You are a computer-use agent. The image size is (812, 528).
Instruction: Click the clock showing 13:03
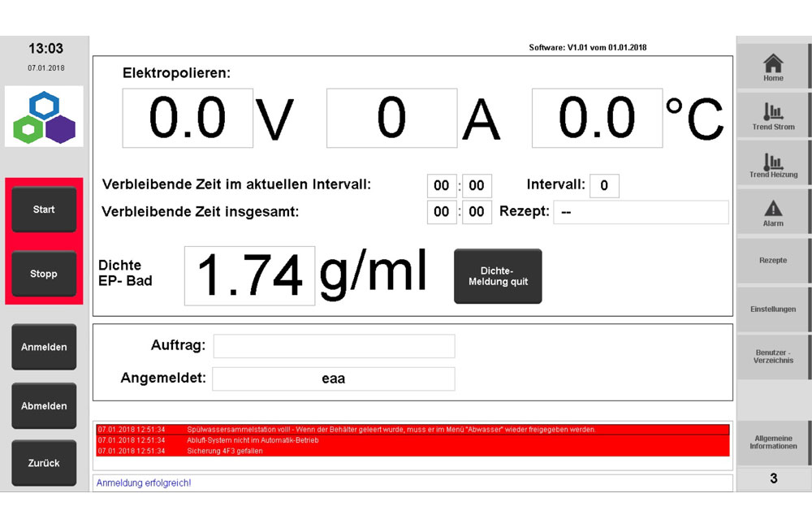(45, 49)
